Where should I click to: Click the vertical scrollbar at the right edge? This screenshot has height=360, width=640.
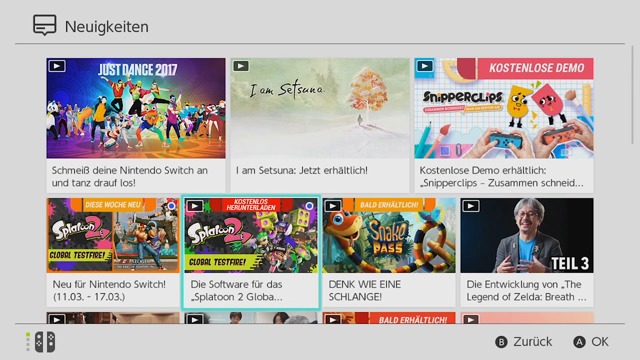pyautogui.click(x=632, y=95)
